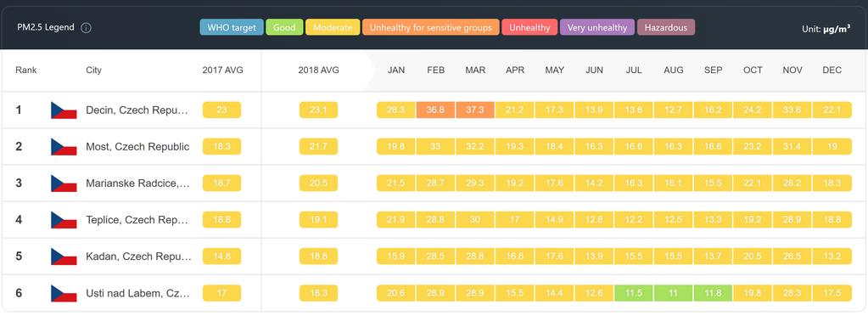This screenshot has width=868, height=316.
Task: Sort by the 2017 AVG column
Action: coord(222,71)
